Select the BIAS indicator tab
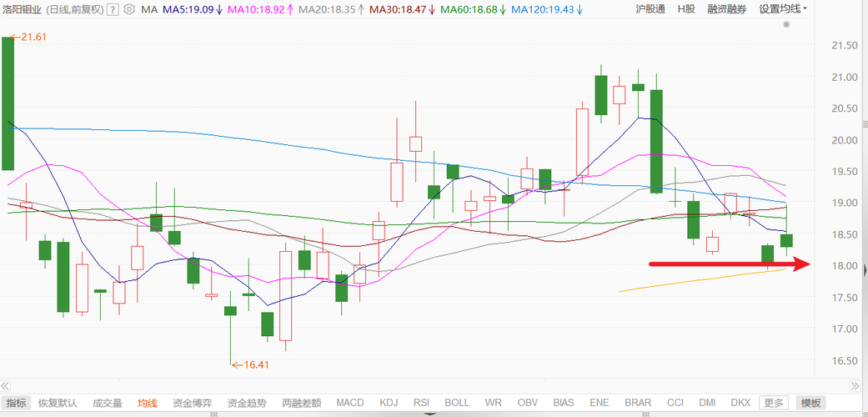 [564, 403]
